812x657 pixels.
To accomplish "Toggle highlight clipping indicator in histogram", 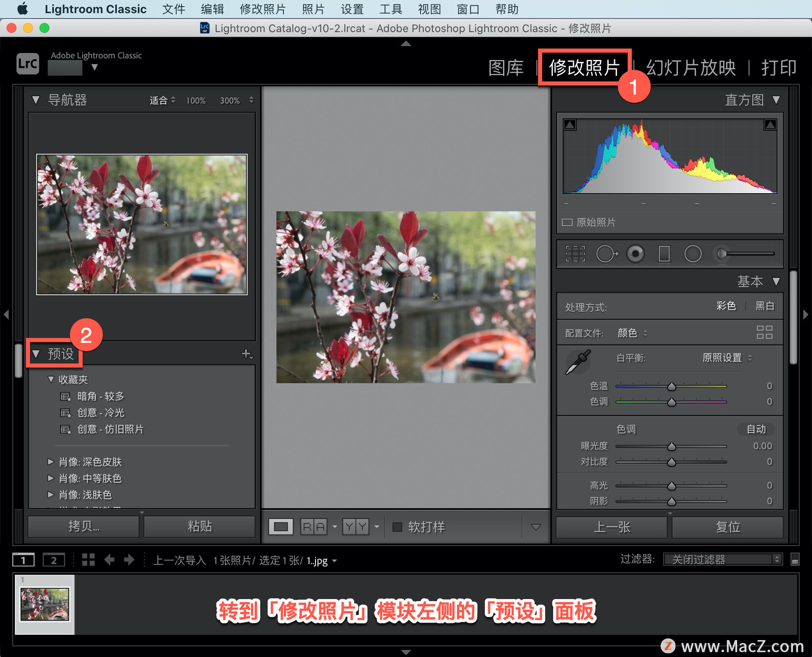I will pyautogui.click(x=770, y=124).
